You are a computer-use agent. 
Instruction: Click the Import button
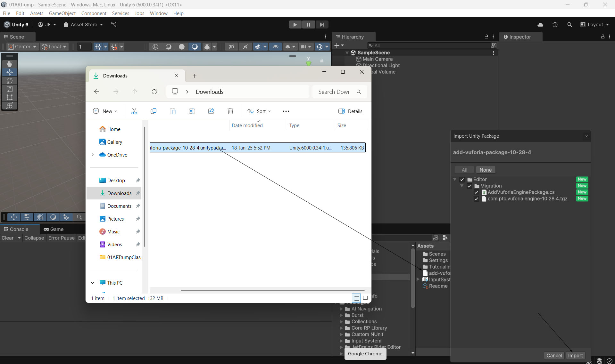click(x=575, y=355)
